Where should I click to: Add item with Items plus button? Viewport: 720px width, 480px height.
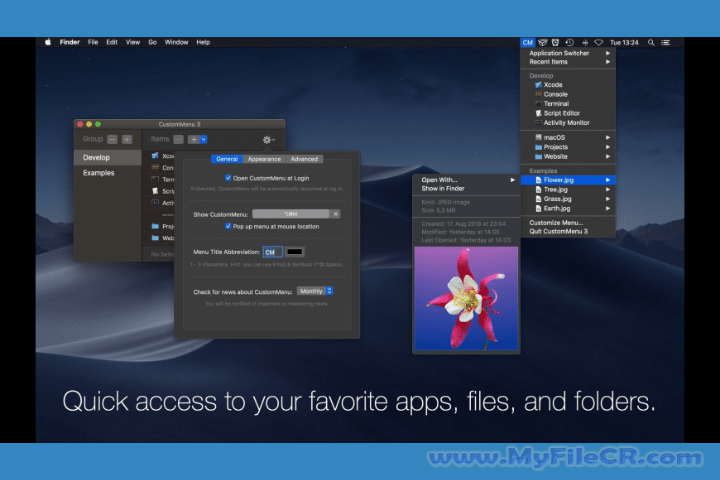coord(194,139)
